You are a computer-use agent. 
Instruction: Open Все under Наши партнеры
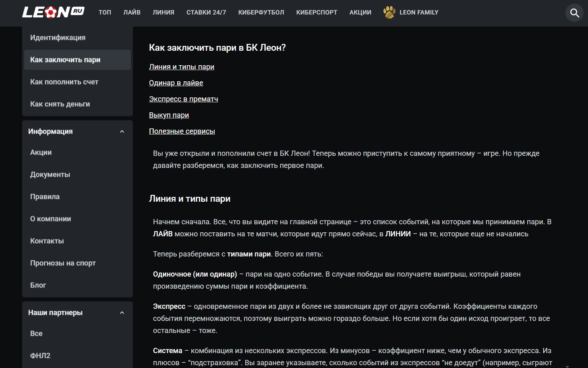tap(77, 333)
